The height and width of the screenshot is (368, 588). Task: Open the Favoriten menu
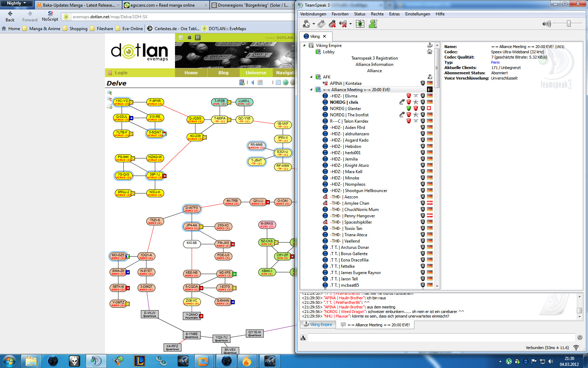tap(340, 14)
